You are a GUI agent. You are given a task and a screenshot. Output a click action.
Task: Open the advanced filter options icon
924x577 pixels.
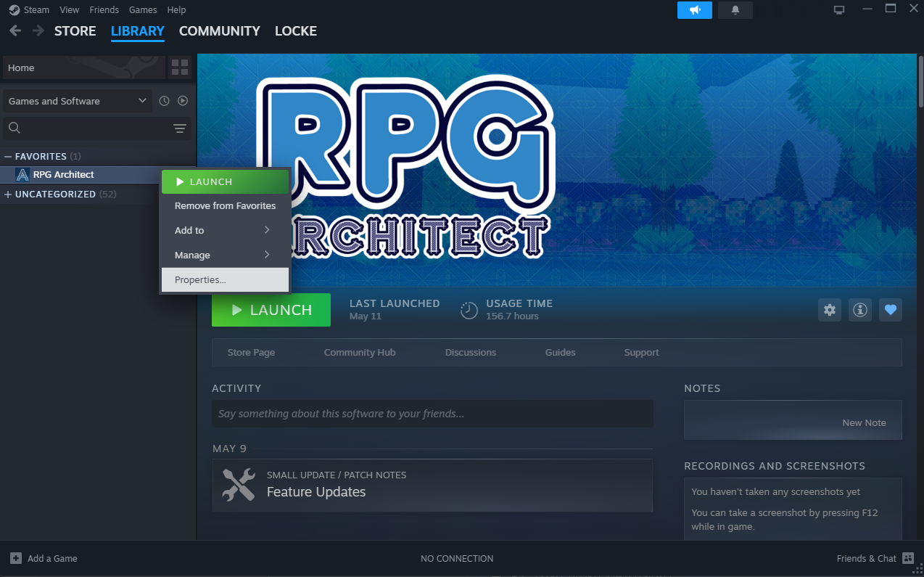[x=179, y=128]
